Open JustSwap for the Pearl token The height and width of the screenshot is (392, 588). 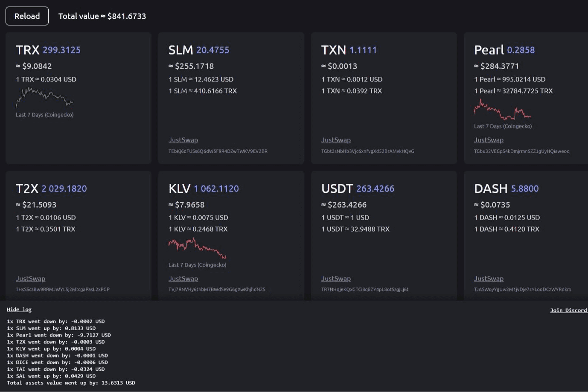coord(489,139)
